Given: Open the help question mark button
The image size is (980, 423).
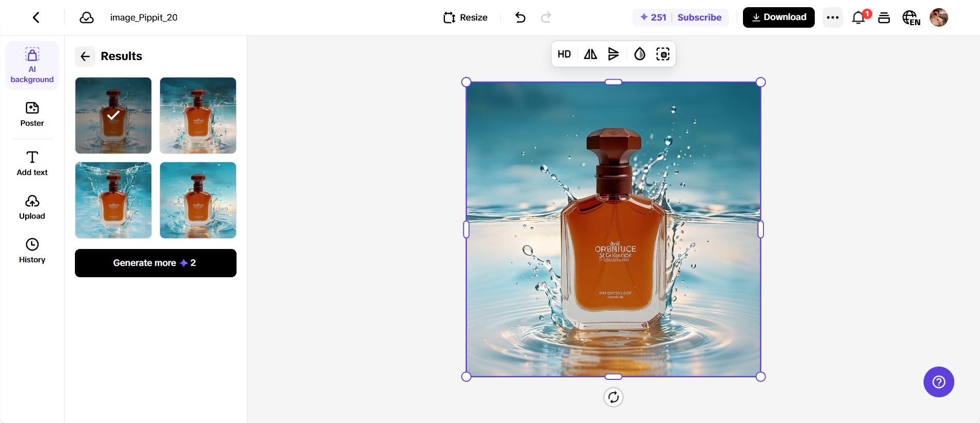Looking at the screenshot, I should 939,382.
